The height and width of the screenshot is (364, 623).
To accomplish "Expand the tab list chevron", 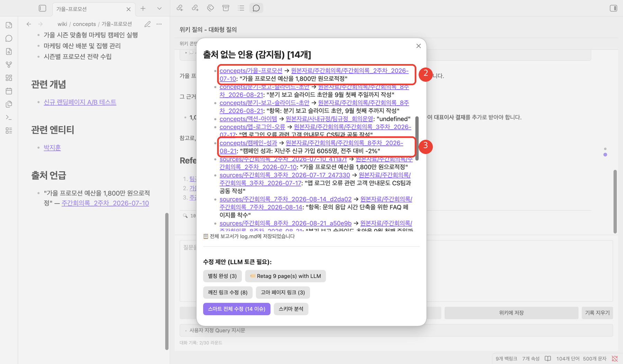I will click(159, 9).
